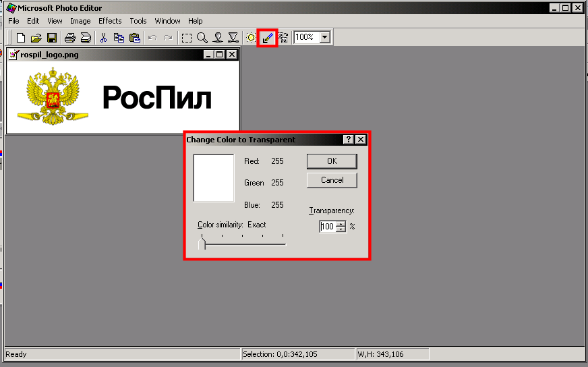Viewport: 588px width, 367px height.
Task: Click the Scan icon in the toolbar
Action: click(86, 38)
